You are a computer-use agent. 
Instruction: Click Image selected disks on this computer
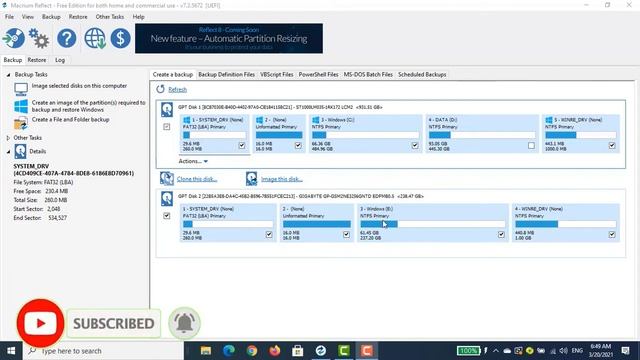point(79,86)
